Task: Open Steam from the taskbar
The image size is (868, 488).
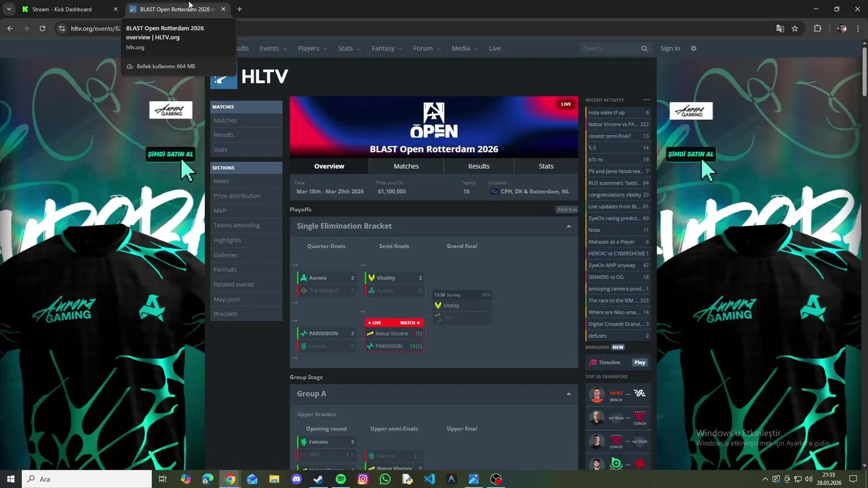Action: tap(318, 479)
